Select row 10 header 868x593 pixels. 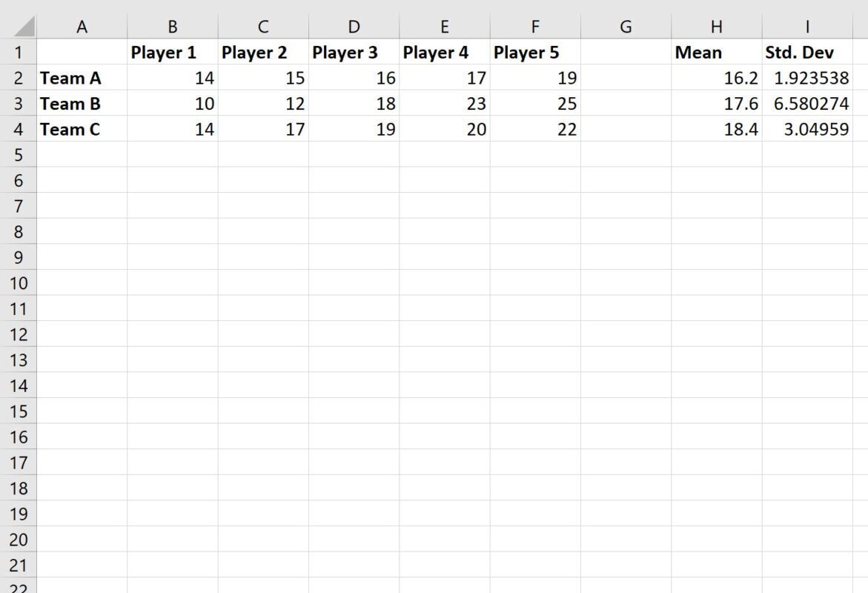click(x=19, y=283)
